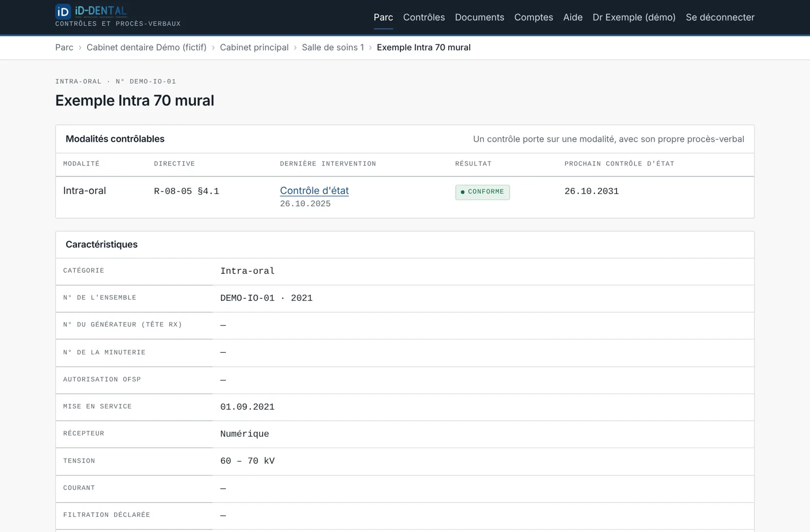
Task: Open Cabinet dentaire Démo (fictif) breadcrumb
Action: 146,47
